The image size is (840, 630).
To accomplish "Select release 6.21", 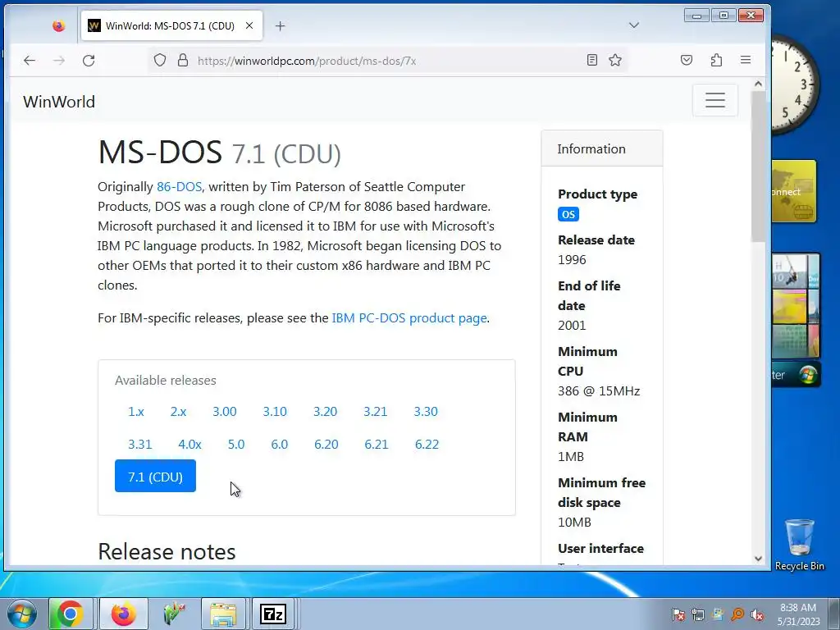I will pos(376,444).
